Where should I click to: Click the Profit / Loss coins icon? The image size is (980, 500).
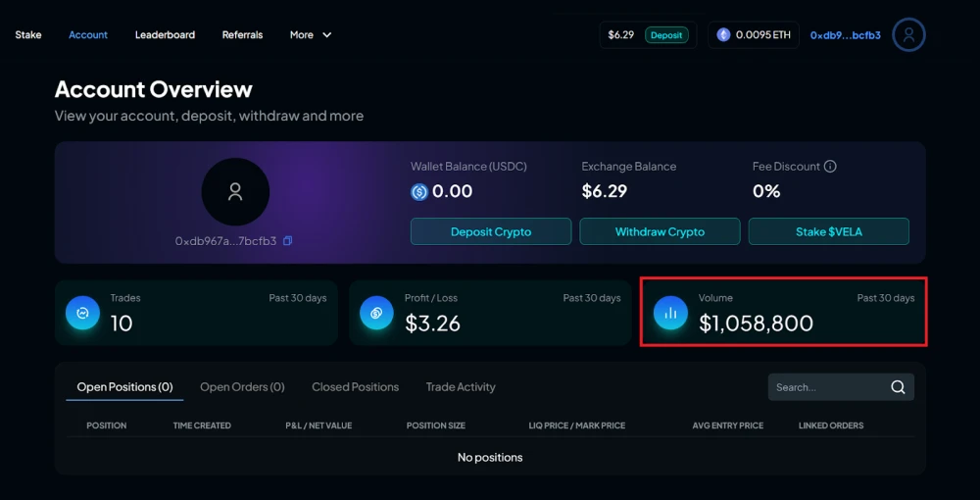pyautogui.click(x=376, y=313)
